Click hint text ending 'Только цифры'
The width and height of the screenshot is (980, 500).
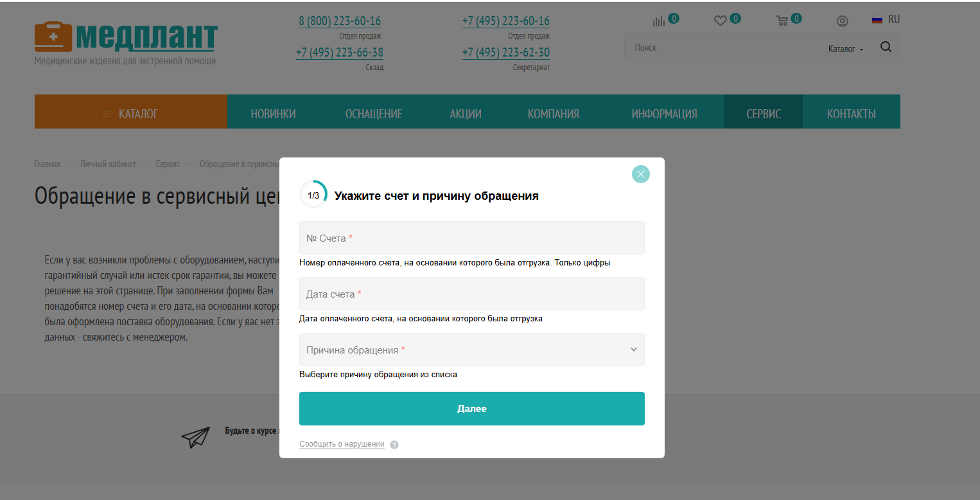[455, 263]
